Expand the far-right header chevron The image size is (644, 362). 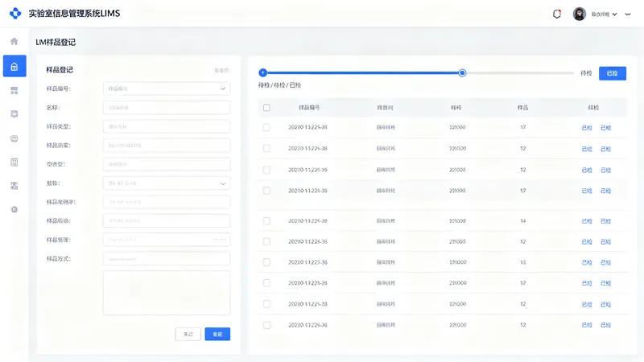tap(628, 14)
